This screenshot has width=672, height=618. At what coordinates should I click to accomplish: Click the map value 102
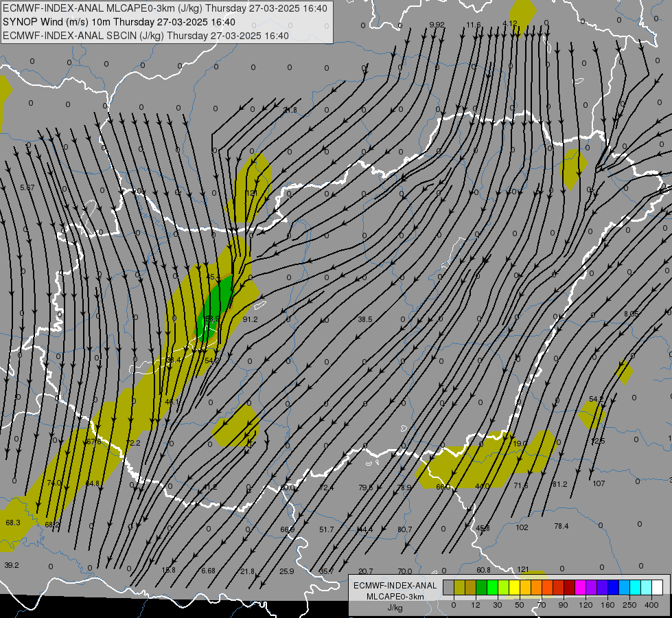pos(522,527)
